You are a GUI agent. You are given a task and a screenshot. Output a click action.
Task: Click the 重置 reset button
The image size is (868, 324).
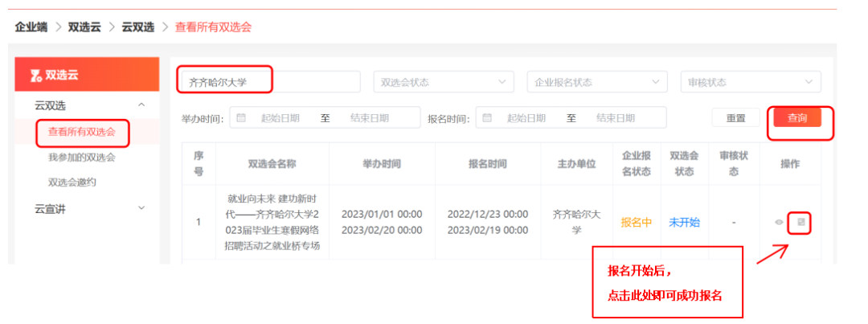point(735,118)
